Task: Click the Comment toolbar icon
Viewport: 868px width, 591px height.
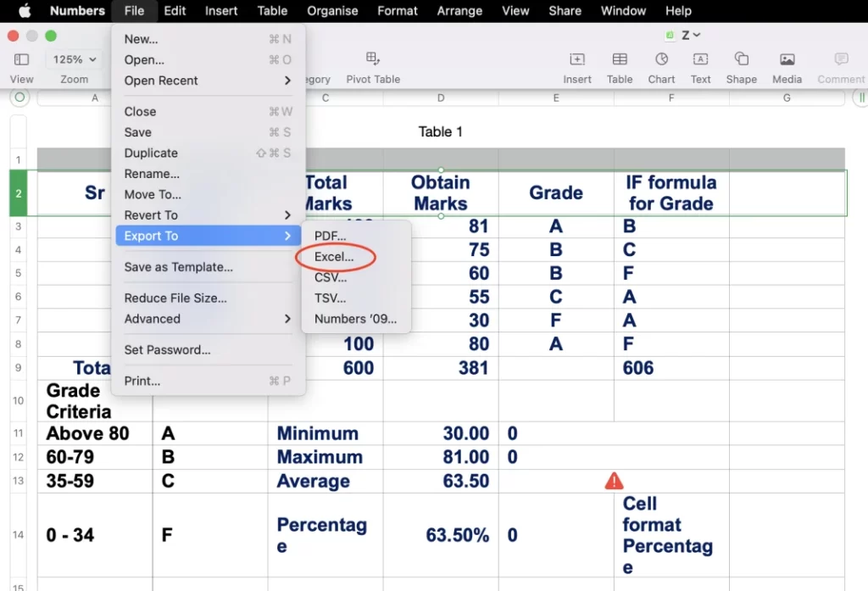Action: [841, 59]
